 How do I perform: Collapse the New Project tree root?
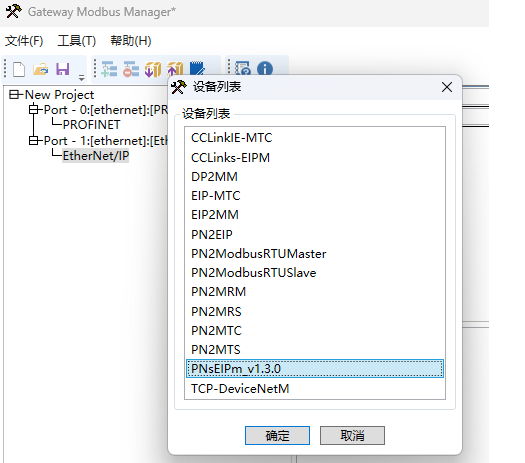[14, 95]
